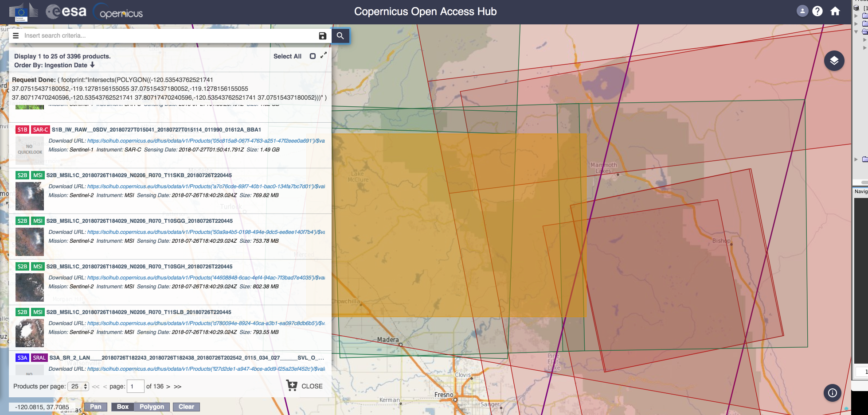Reverse the Ingestion Date sort order arrow

tap(93, 65)
